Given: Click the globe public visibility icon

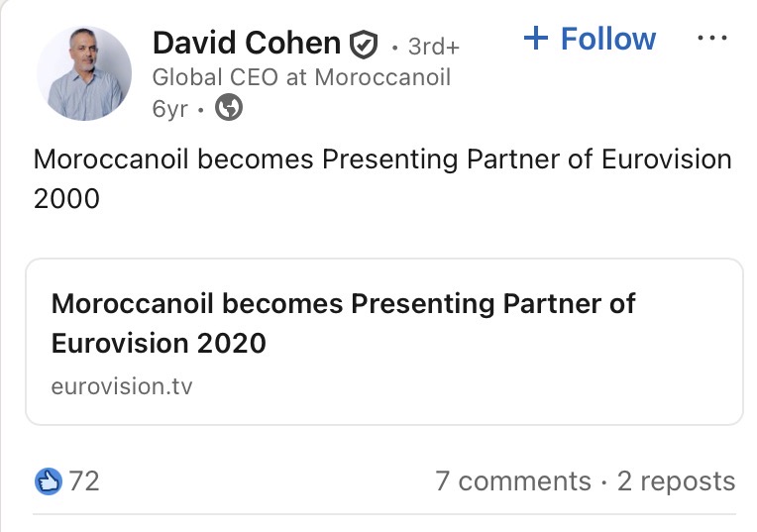Looking at the screenshot, I should [x=229, y=107].
